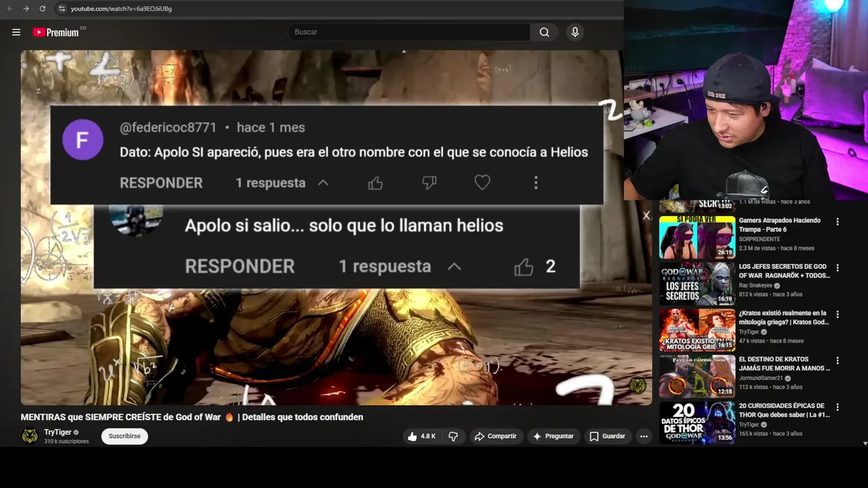Open TryTiger channel avatar
This screenshot has height=488, width=868.
tap(30, 436)
